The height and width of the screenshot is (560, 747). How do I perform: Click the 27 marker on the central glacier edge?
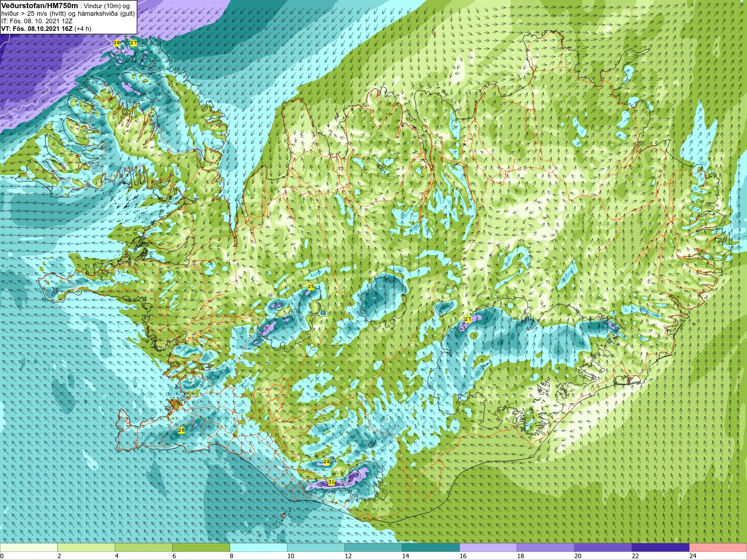click(467, 319)
